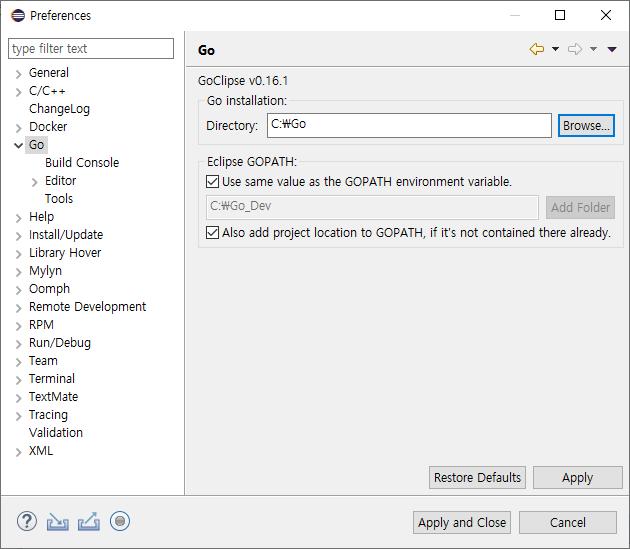Expand the Editor node under Go
Image resolution: width=630 pixels, height=549 pixels.
point(35,182)
